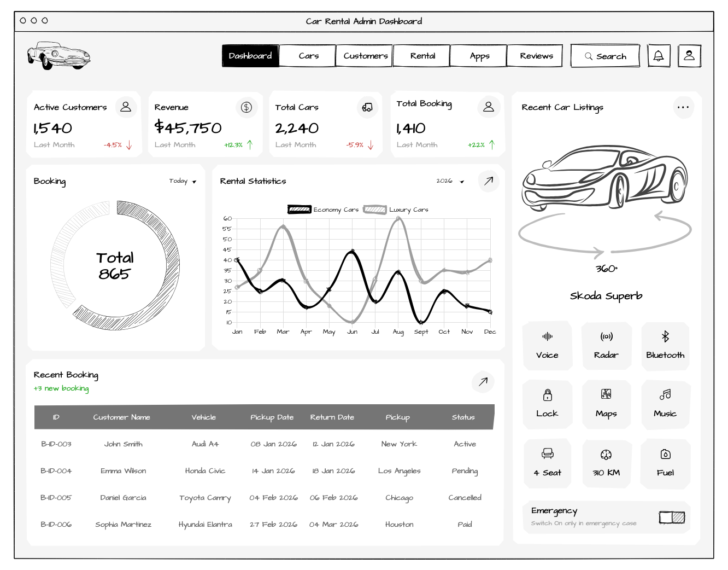Select the Lock car tile
Screen dimensions: 728x570
(547, 404)
